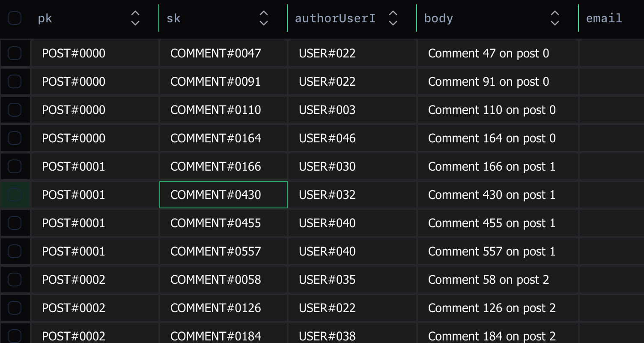644x343 pixels.
Task: Toggle the select-all checkbox in header
Action: pyautogui.click(x=15, y=18)
